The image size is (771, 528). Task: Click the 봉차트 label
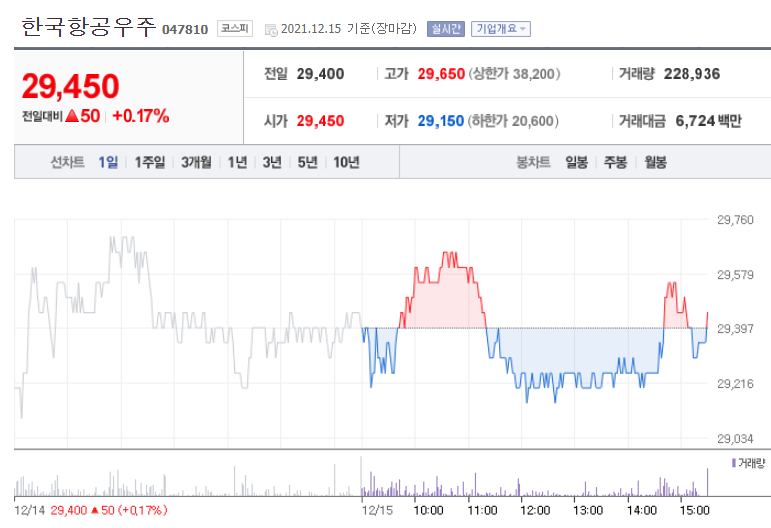pyautogui.click(x=533, y=162)
